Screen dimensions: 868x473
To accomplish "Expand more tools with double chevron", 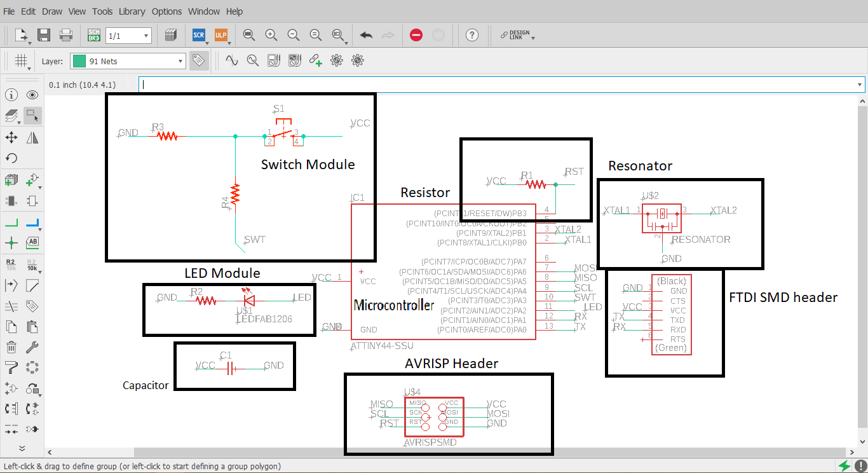I will point(22,448).
